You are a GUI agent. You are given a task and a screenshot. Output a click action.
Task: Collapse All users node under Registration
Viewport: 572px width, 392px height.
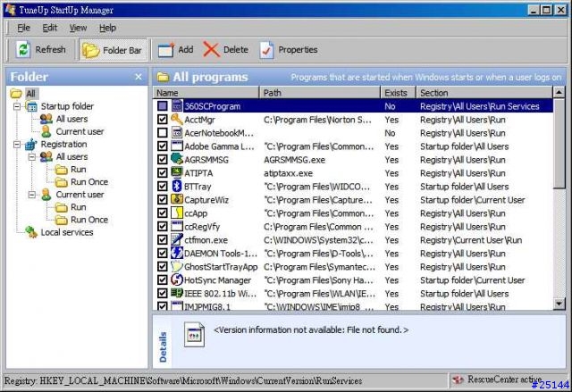click(32, 157)
